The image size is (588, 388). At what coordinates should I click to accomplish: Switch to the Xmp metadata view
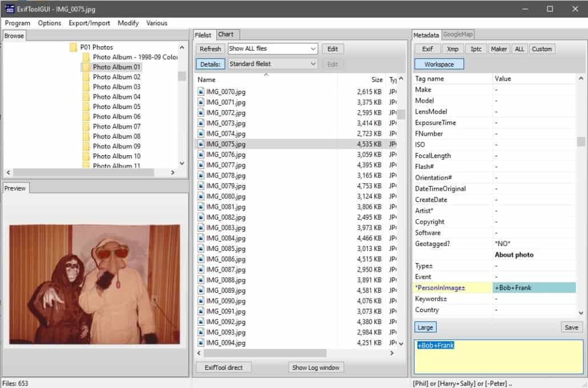coord(453,48)
